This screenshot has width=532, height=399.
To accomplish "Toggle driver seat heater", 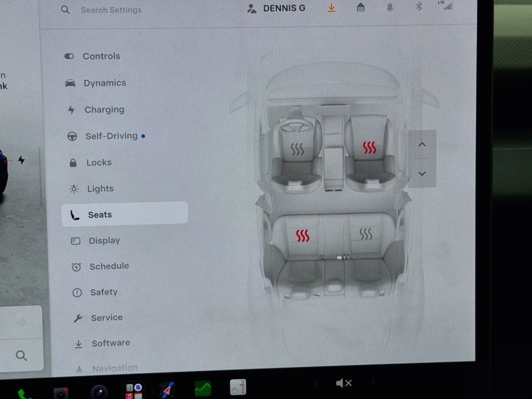I will tap(297, 149).
